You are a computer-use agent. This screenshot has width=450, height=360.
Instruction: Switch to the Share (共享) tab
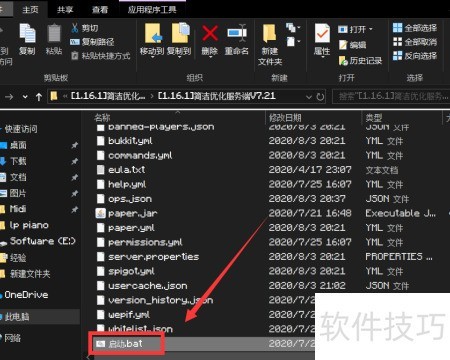pyautogui.click(x=65, y=10)
